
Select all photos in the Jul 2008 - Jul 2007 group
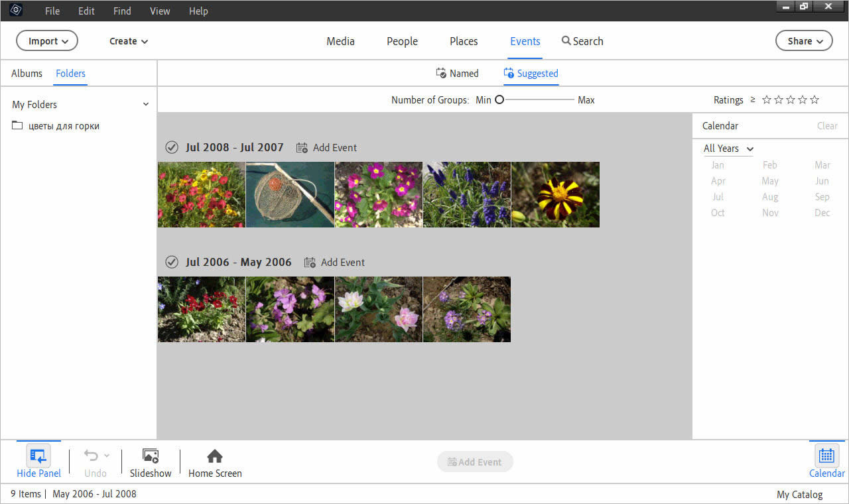pyautogui.click(x=171, y=147)
